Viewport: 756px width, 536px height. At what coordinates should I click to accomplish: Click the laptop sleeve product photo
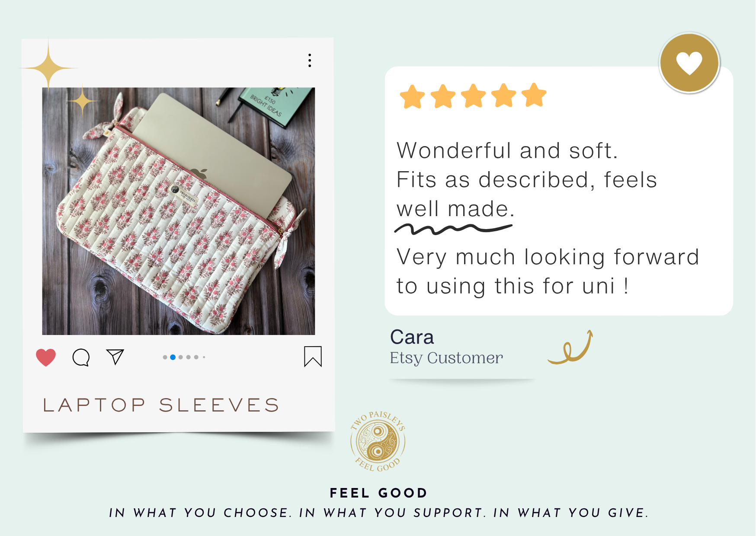point(178,211)
